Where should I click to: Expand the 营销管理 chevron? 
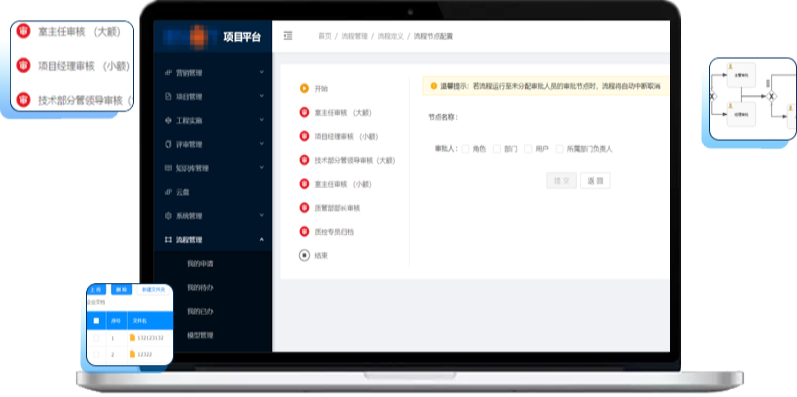click(x=262, y=72)
